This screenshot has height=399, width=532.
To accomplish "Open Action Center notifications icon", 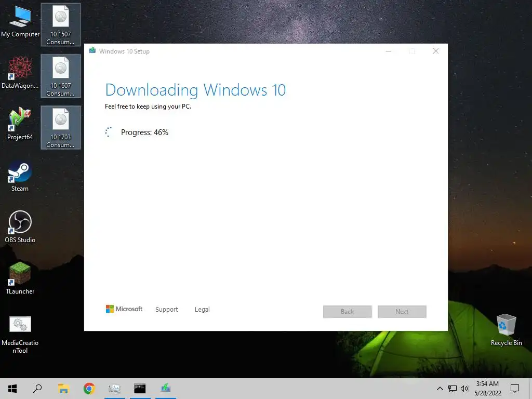I will [515, 389].
